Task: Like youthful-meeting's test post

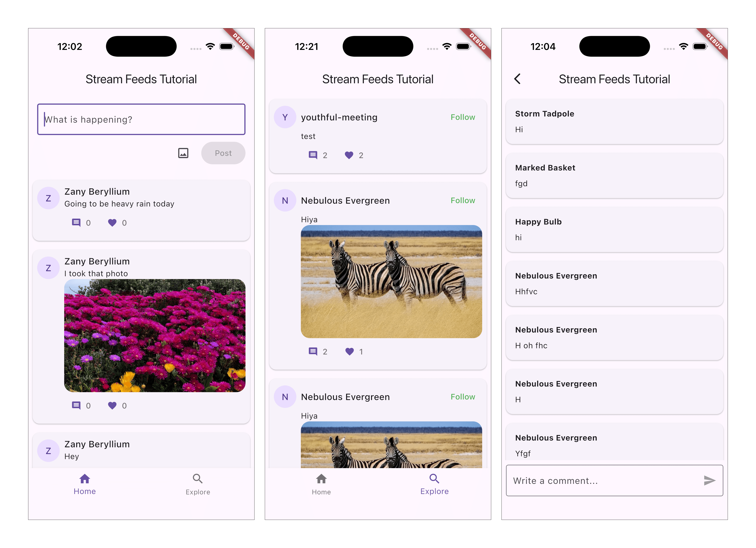Action: (349, 155)
